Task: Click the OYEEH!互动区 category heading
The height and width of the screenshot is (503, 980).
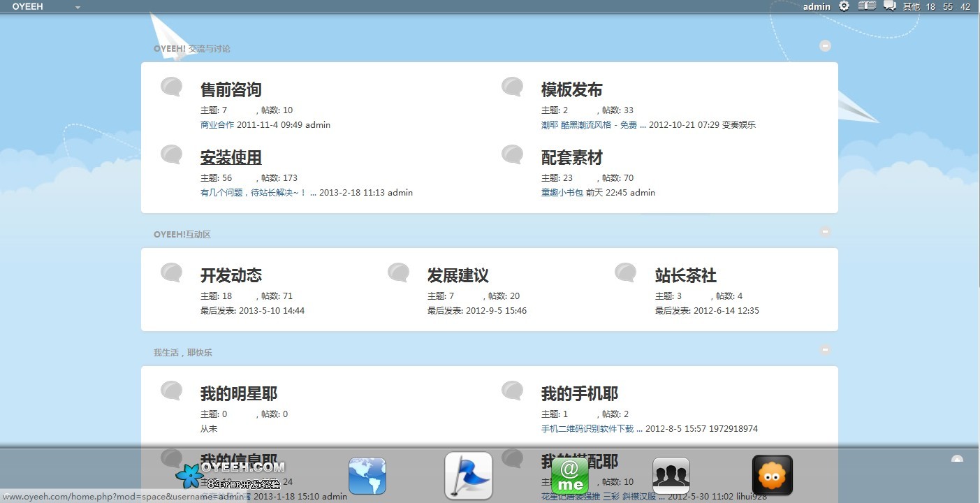Action: click(x=182, y=235)
